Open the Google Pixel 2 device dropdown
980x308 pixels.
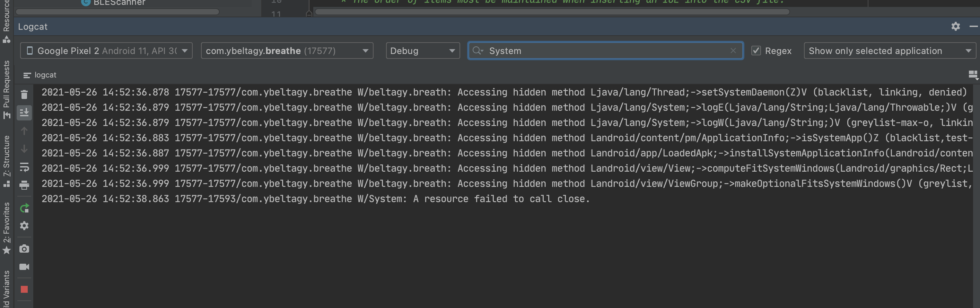coord(106,51)
